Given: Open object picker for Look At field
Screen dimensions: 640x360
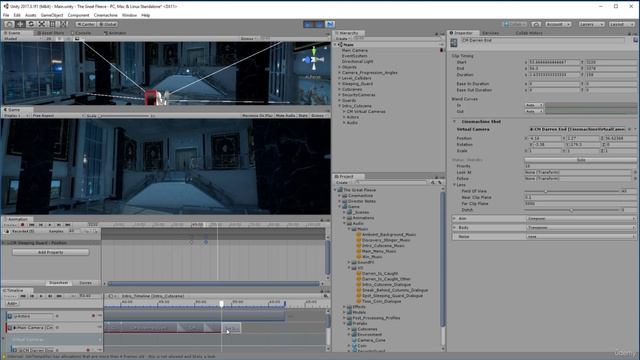Looking at the screenshot, I should click(634, 172).
